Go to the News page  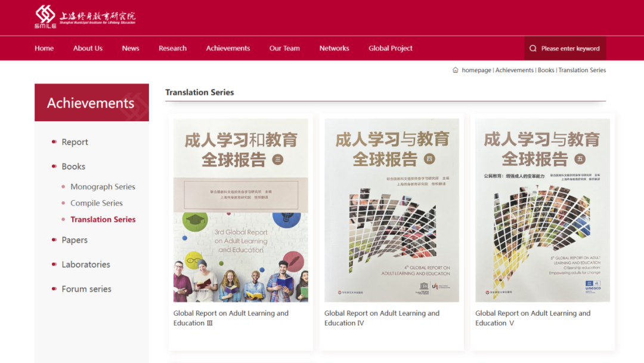tap(131, 48)
